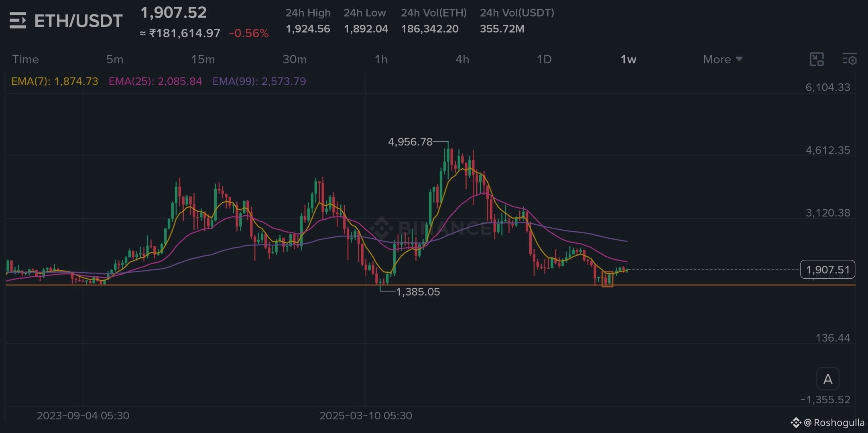Click the 24h Vol(USDT) label
The image size is (868, 433).
pos(517,13)
